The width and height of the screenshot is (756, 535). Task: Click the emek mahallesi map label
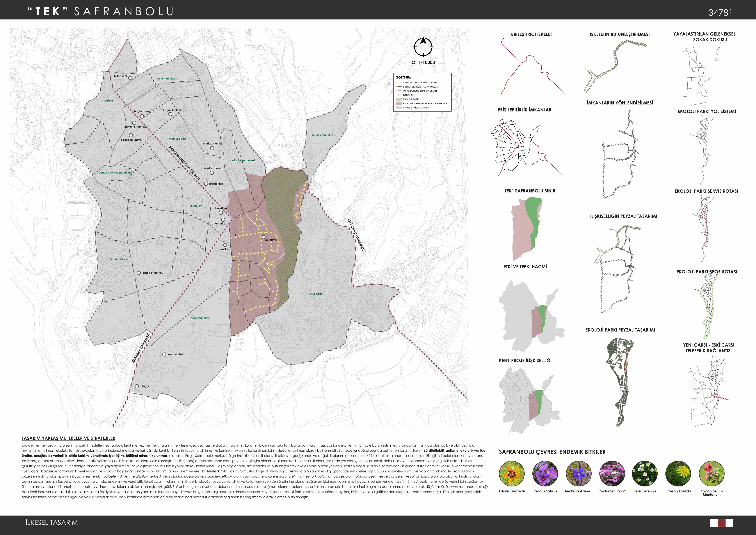(x=117, y=259)
